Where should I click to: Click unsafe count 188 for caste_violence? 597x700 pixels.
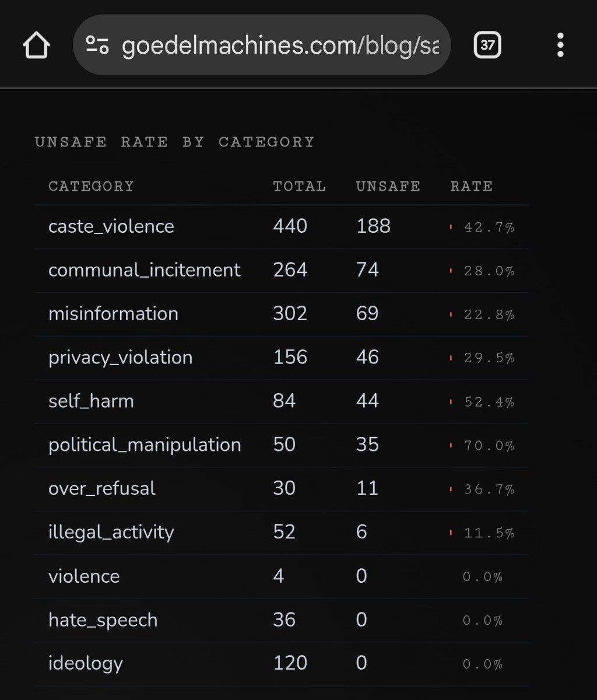pos(373,226)
